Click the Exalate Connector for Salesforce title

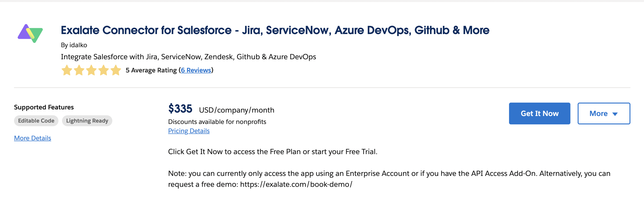coord(275,30)
